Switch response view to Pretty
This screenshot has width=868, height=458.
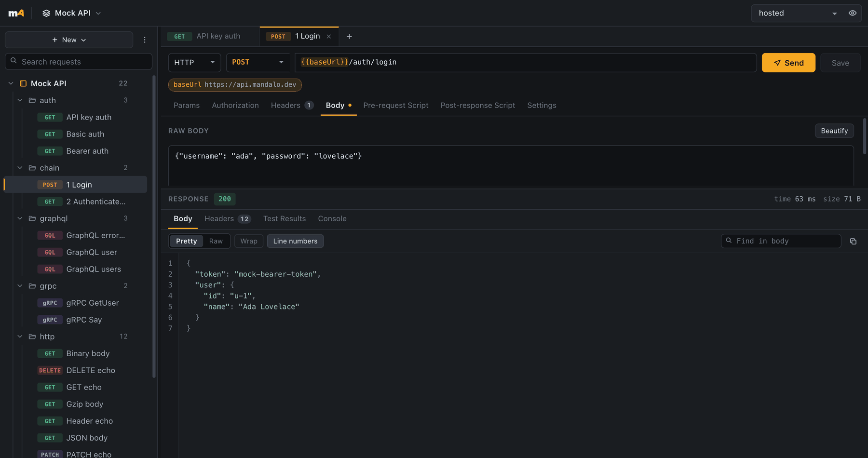point(186,241)
